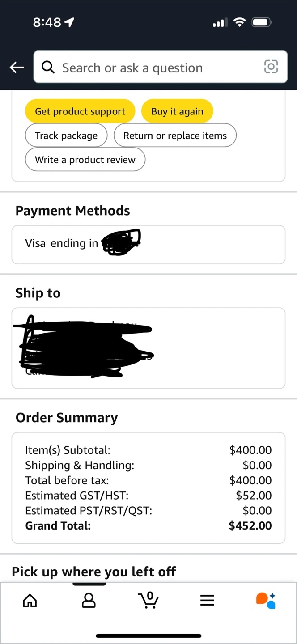
Task: Tap the Track package button
Action: click(66, 136)
